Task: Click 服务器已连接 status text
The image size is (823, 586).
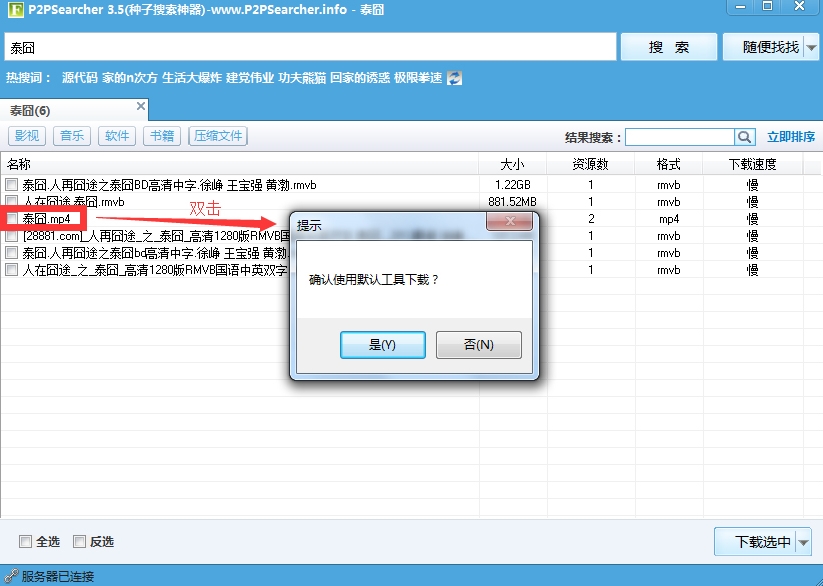Action: (58, 577)
